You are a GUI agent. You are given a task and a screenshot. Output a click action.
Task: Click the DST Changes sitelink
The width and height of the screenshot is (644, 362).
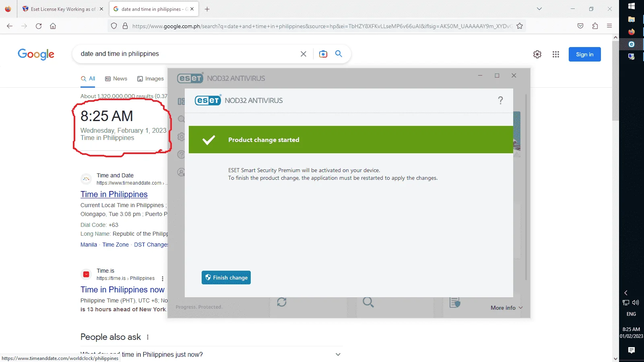click(x=151, y=245)
